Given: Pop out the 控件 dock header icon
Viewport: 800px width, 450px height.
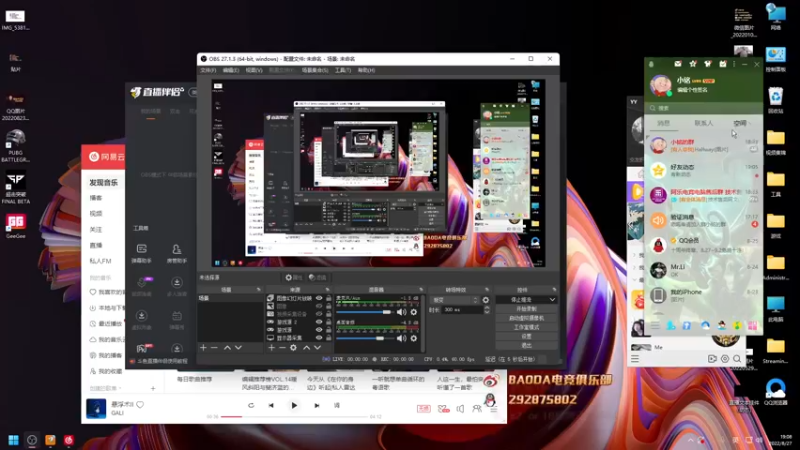Looking at the screenshot, I should [554, 290].
